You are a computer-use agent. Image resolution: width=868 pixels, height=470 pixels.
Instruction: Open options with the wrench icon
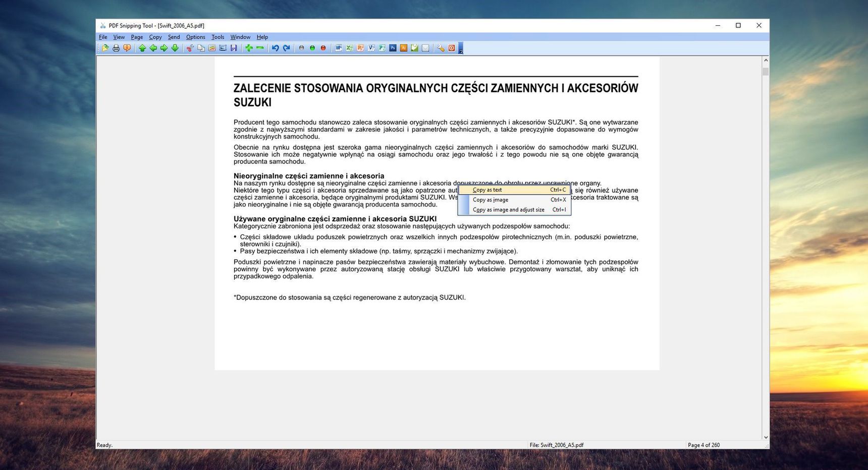pos(441,48)
